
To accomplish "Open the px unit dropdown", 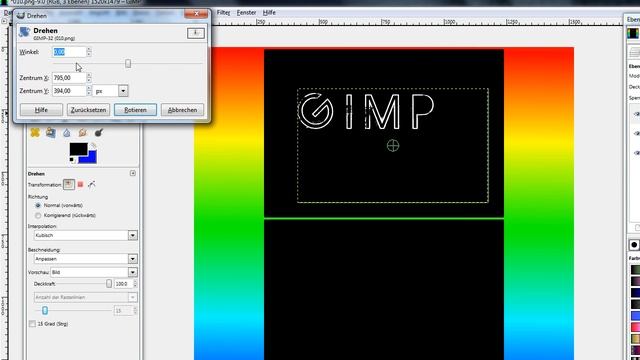I will (111, 91).
